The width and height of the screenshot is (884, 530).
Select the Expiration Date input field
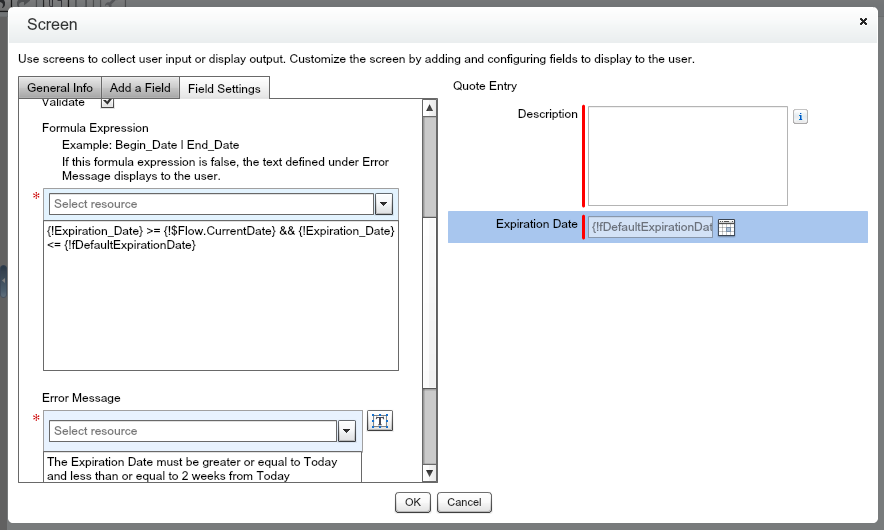(x=650, y=227)
